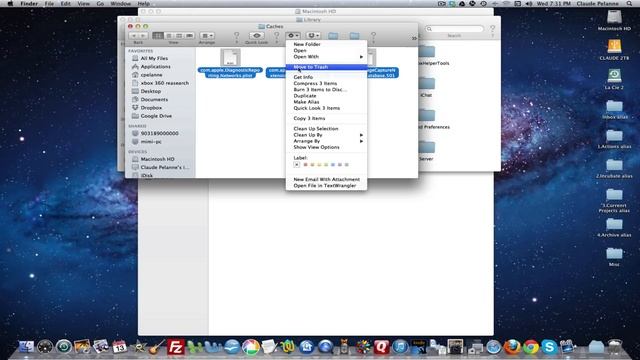640x360 pixels.
Task: Choose New Email With Attachment
Action: [x=326, y=179]
